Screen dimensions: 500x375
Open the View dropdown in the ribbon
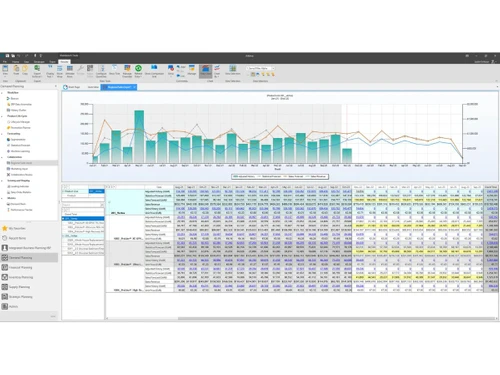[5, 71]
